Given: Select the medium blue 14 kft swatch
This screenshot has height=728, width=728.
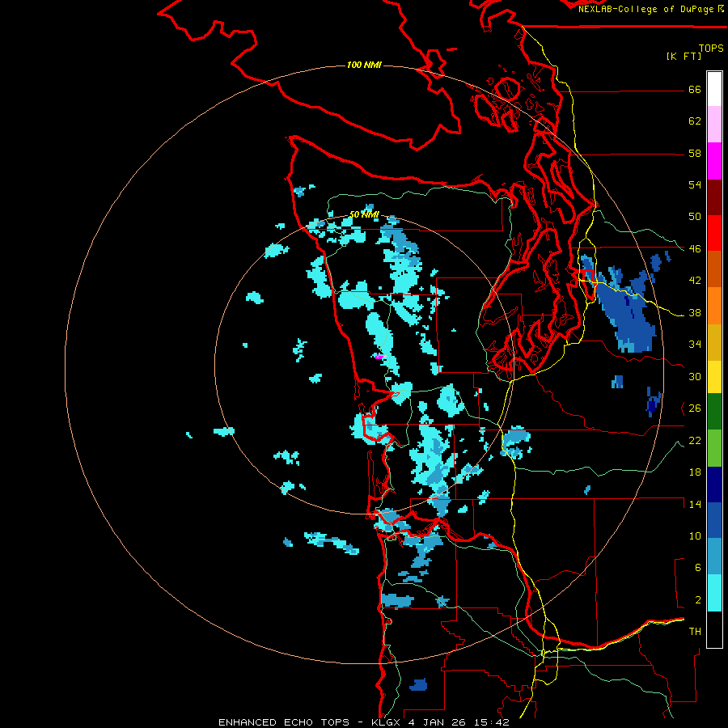Looking at the screenshot, I should [714, 520].
